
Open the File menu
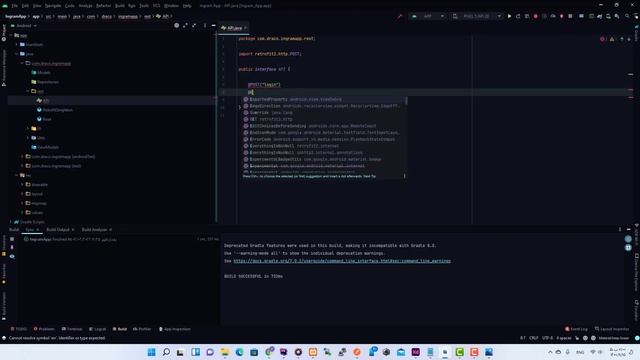coord(15,6)
